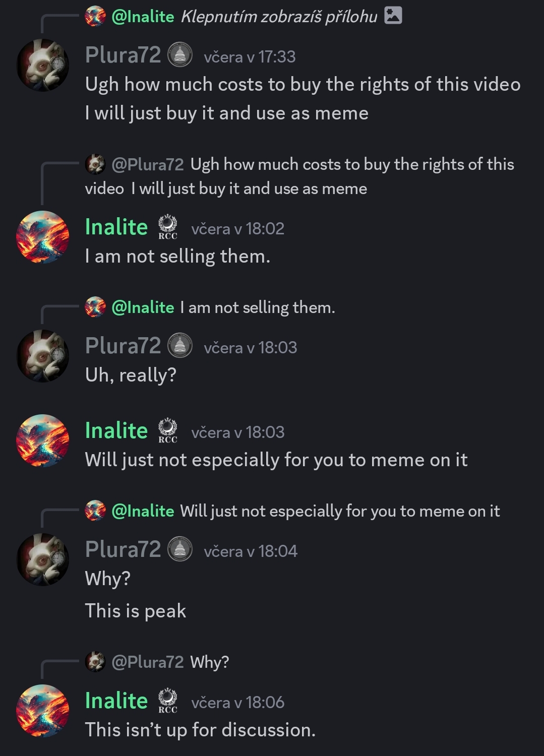Open Plura72's avatar on the 18:04 'Why?' message

(x=43, y=559)
